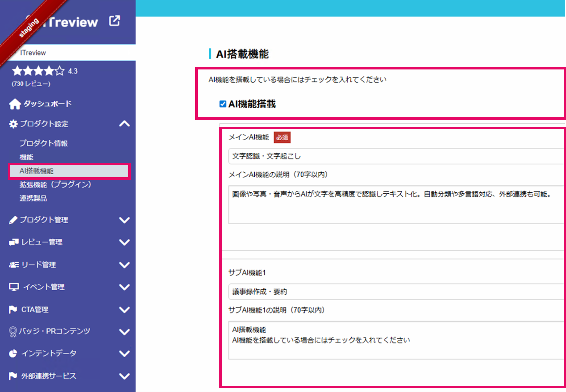Image resolution: width=566 pixels, height=392 pixels.
Task: Expand the レビュー管理 section
Action: (124, 242)
